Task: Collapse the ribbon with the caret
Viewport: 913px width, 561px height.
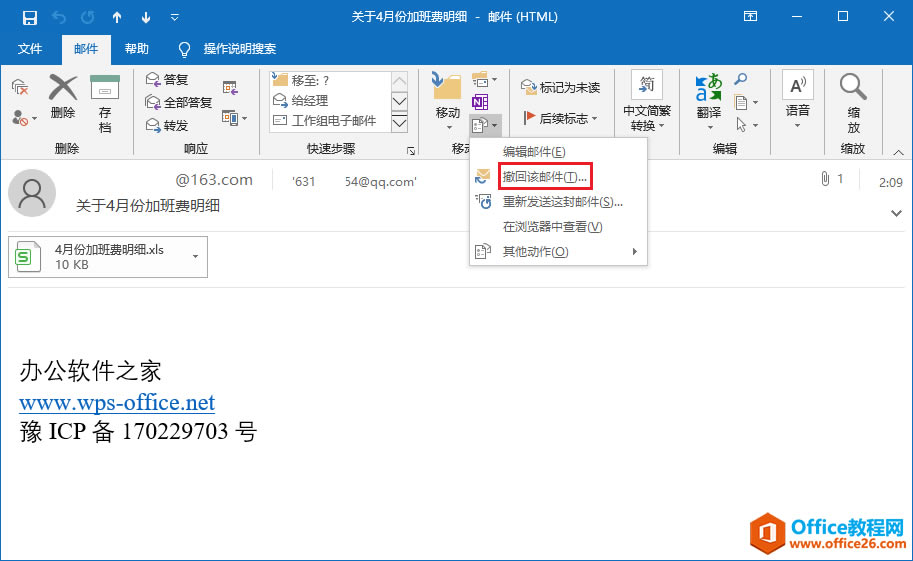Action: (898, 152)
